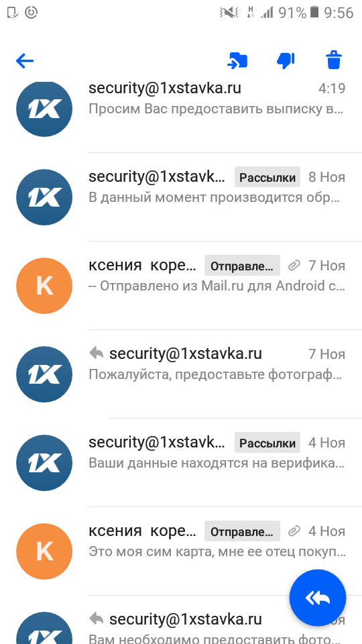Viewport: 362px width, 644px height.
Task: Tap the move-to-folder icon
Action: point(237,61)
